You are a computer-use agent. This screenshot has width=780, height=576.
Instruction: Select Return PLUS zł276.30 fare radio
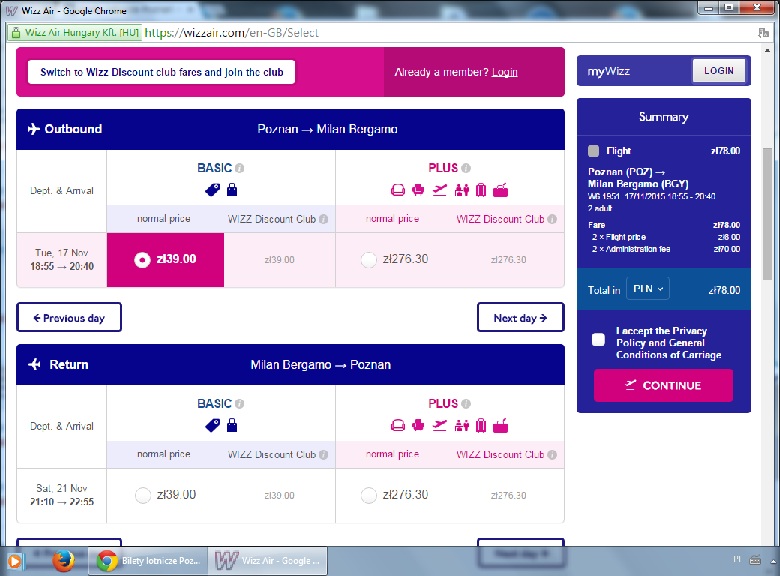pyautogui.click(x=369, y=495)
